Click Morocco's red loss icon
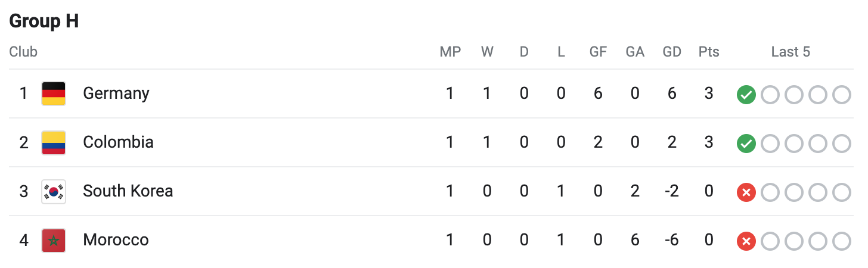The height and width of the screenshot is (268, 868). point(746,241)
